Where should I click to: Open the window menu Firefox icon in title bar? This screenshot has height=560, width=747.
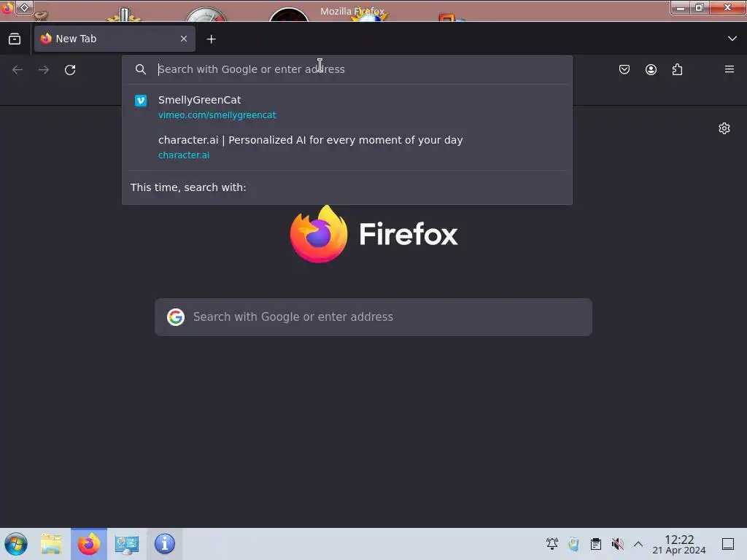pos(7,7)
